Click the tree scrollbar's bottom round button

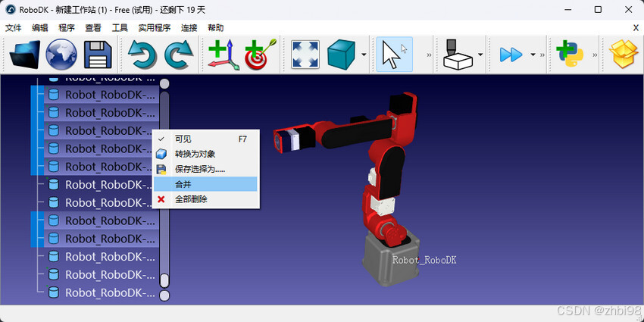coord(164,295)
